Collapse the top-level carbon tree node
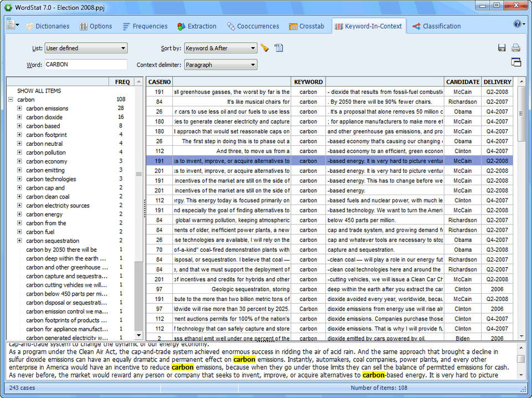Screen dimensions: 532x398 pyautogui.click(x=11, y=100)
